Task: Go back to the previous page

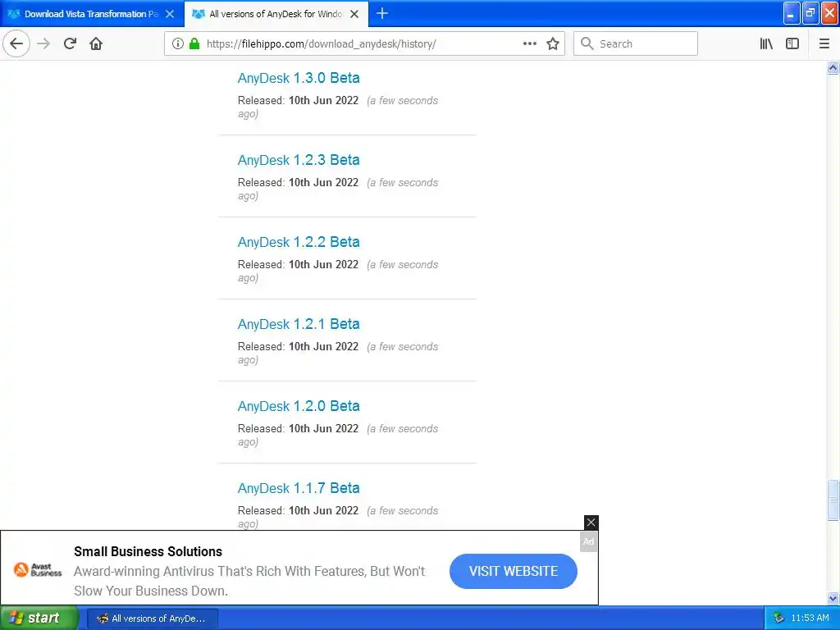Action: click(x=16, y=43)
